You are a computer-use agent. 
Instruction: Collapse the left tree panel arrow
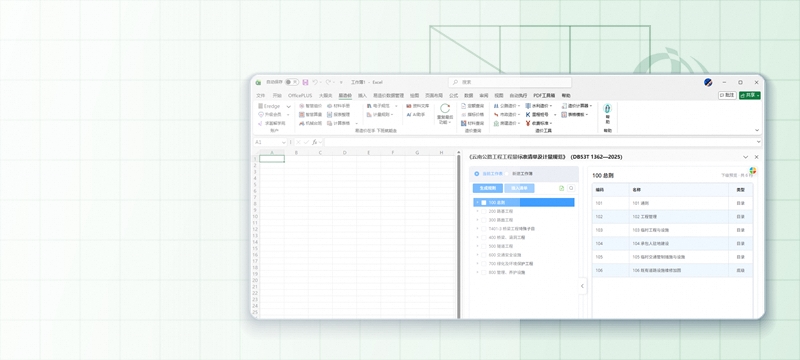point(582,286)
